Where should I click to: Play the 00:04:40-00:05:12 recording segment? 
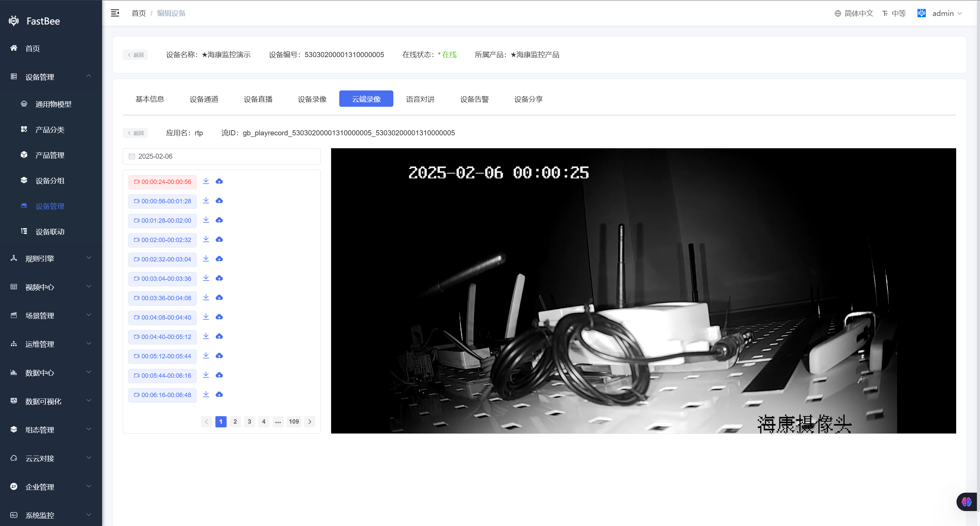click(x=162, y=337)
